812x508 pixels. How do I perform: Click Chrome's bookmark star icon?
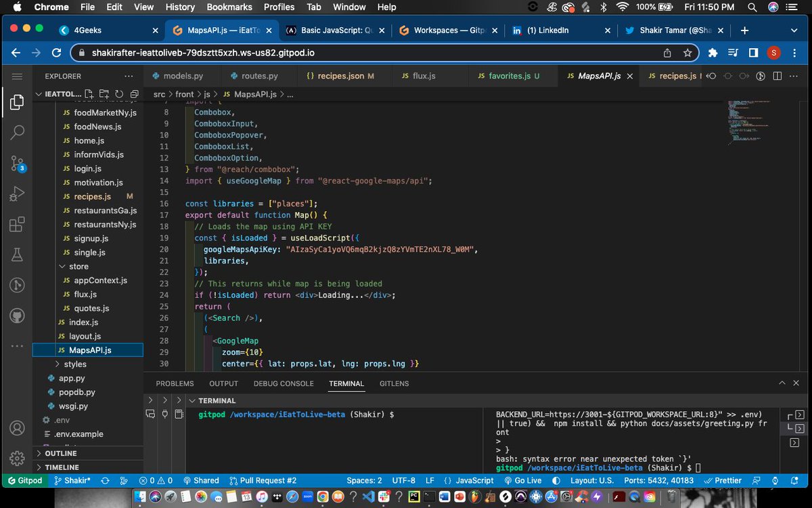point(687,53)
